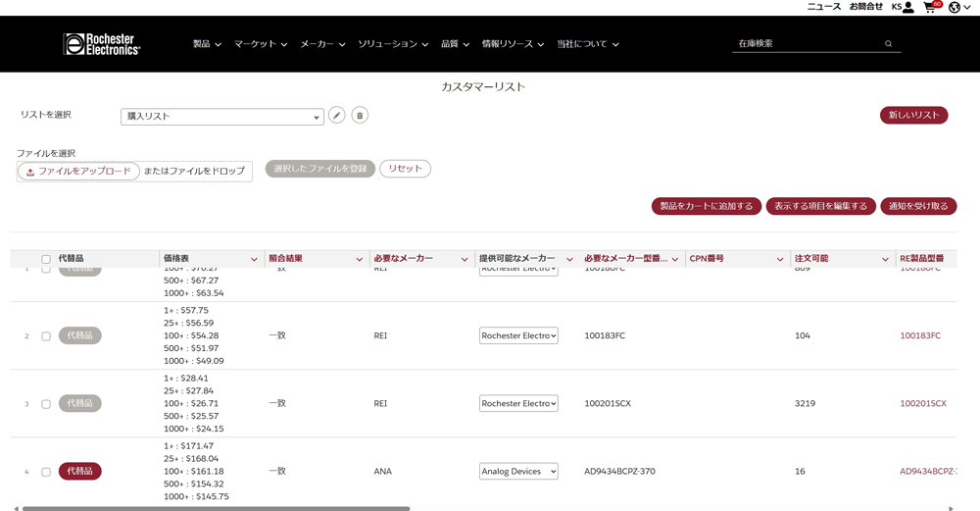
Task: Open the 100201SCX product link
Action: coord(923,403)
